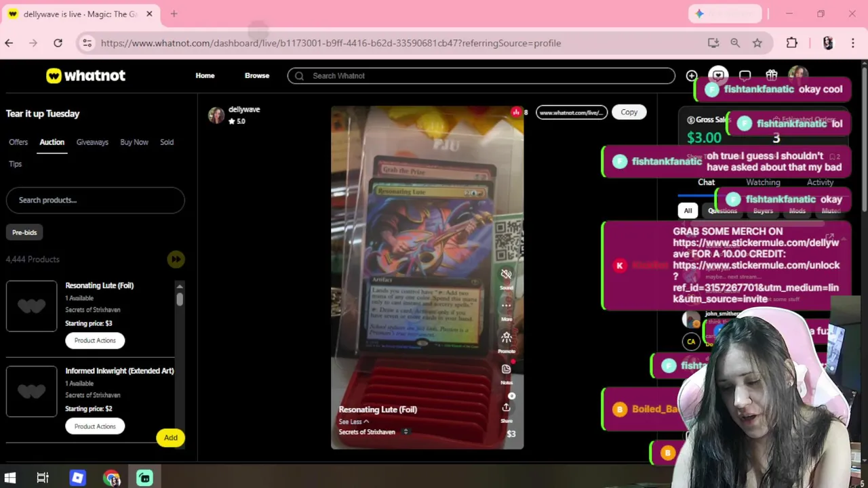Click install app icon in address bar
This screenshot has width=868, height=488.
click(713, 43)
